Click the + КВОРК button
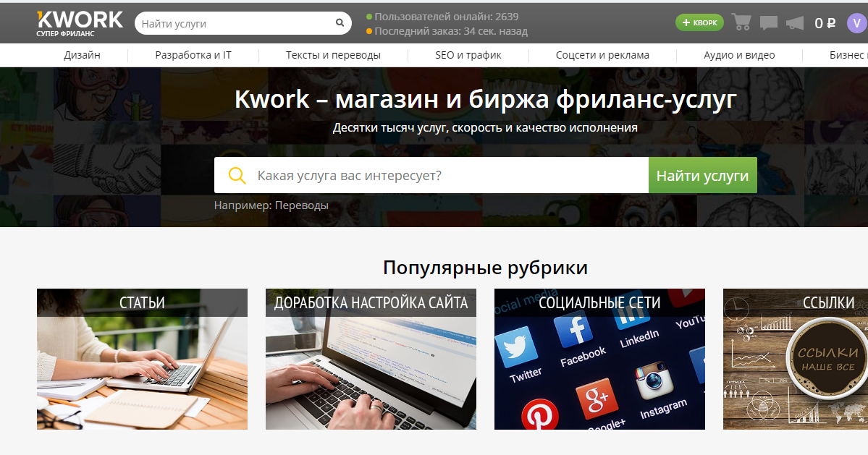The image size is (868, 455). 699,22
